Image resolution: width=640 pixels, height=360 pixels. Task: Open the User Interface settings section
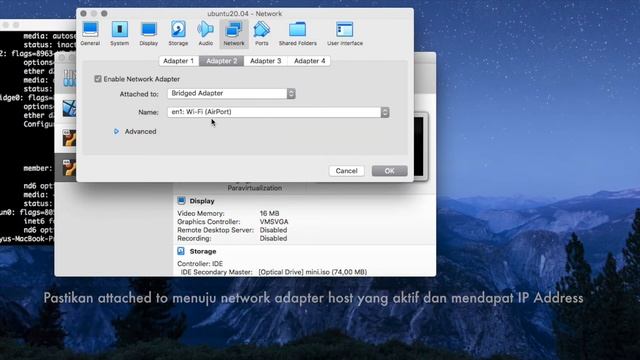pos(345,33)
